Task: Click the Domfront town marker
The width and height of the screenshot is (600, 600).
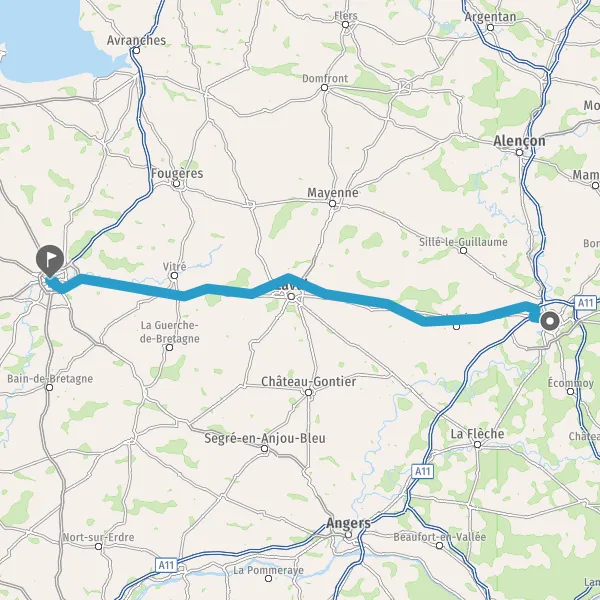Action: tap(324, 88)
